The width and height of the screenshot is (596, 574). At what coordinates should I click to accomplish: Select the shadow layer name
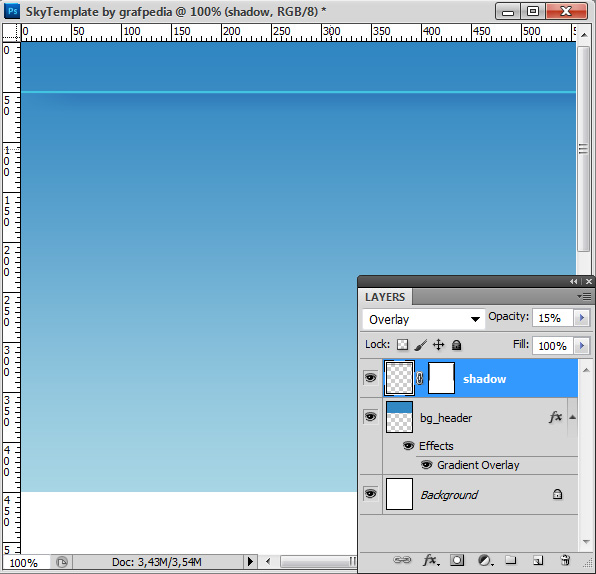click(484, 379)
